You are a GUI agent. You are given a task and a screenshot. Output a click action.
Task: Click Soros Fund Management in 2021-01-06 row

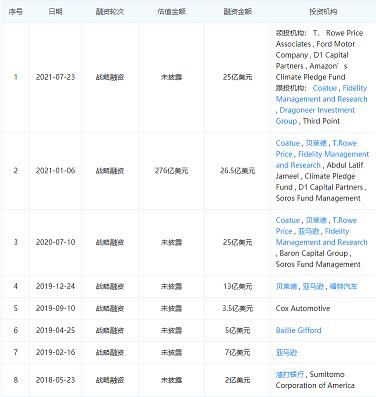coord(318,198)
